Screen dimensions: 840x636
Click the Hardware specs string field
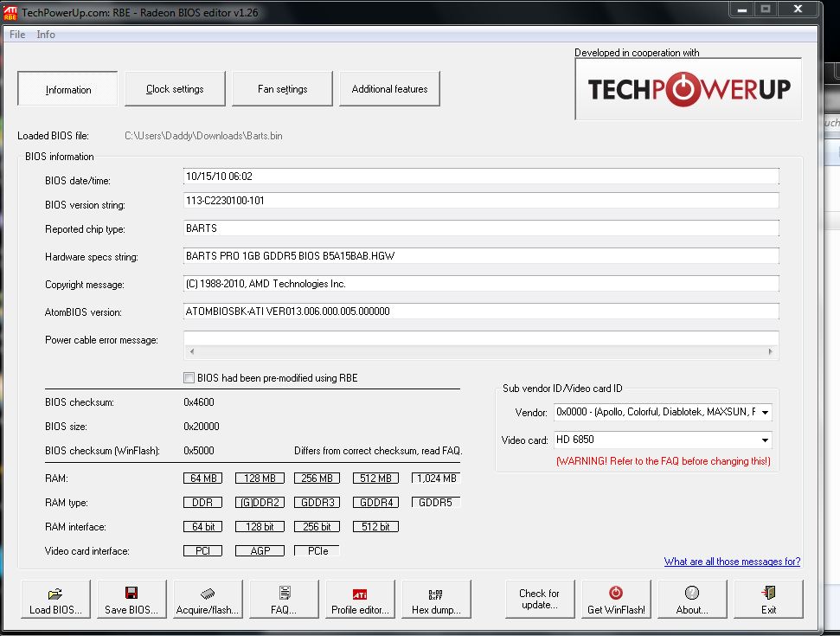point(481,256)
